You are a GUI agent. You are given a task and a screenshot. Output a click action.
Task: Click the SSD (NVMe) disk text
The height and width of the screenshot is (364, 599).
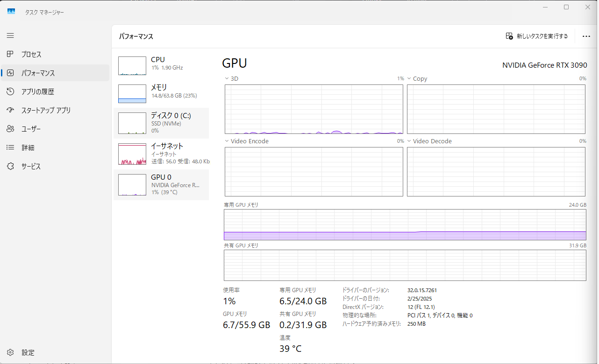tap(166, 124)
